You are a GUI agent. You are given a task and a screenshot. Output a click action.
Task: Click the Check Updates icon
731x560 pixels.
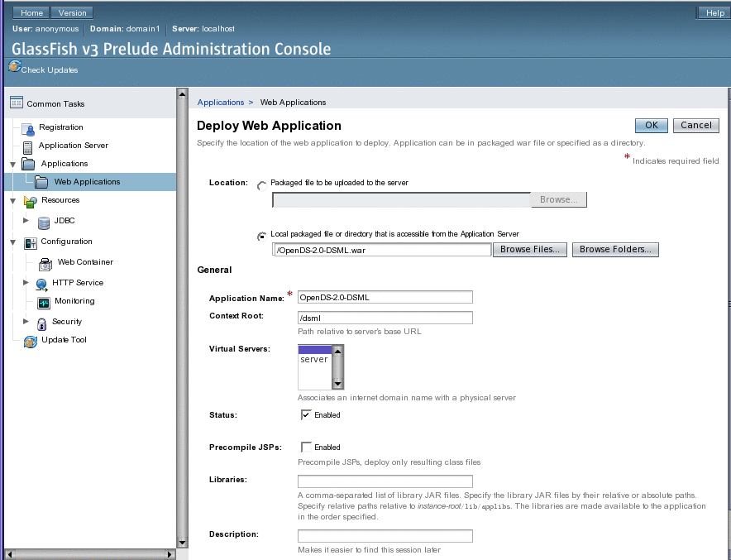pos(15,68)
